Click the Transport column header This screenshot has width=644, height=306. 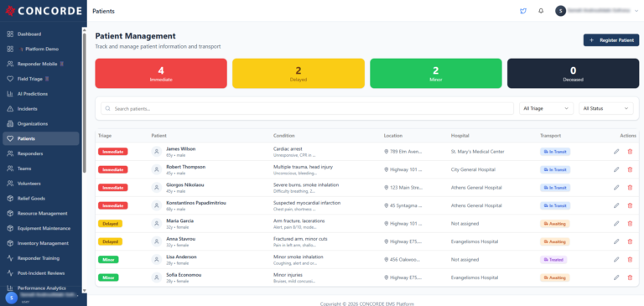(x=550, y=136)
